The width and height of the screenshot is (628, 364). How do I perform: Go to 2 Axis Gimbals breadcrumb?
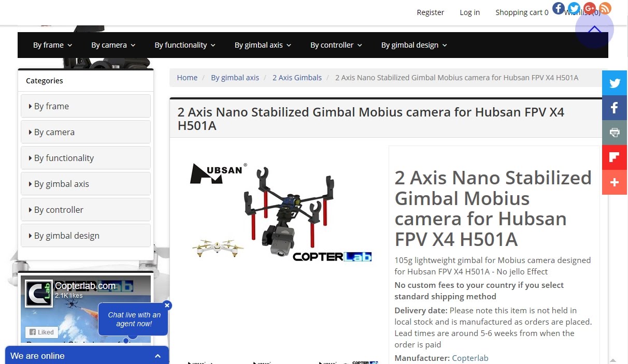click(297, 78)
